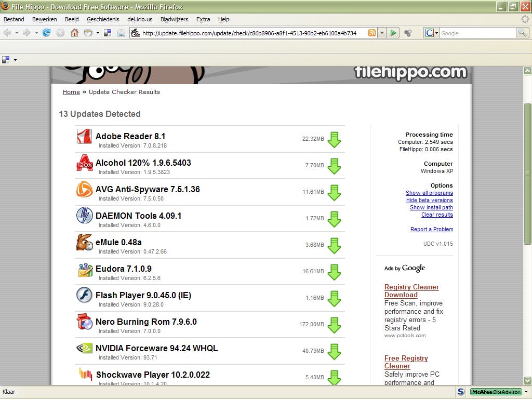Open Free Registry Cleaner ad link
Viewport: 532px width, 399px height.
(406, 362)
